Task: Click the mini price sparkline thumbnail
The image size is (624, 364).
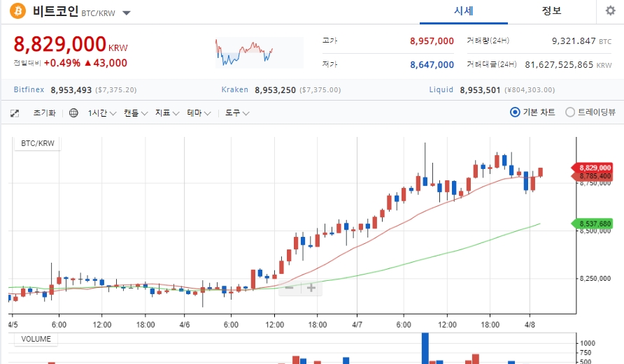Action: click(259, 52)
